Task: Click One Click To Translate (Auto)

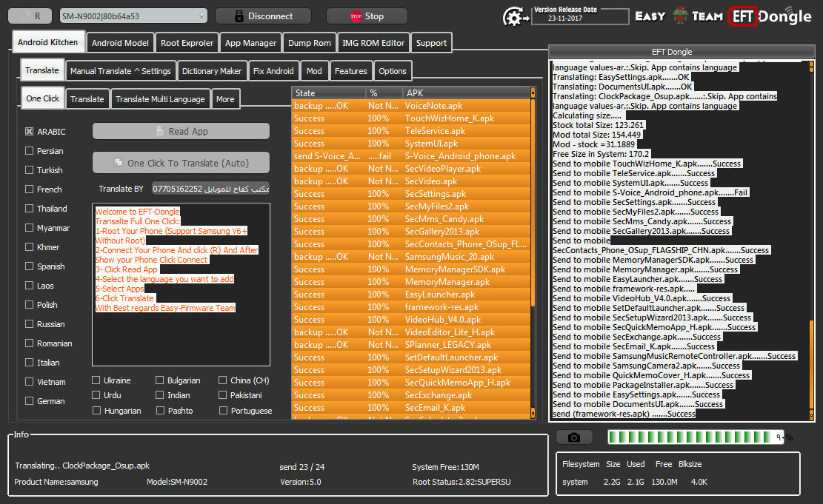Action: (181, 163)
